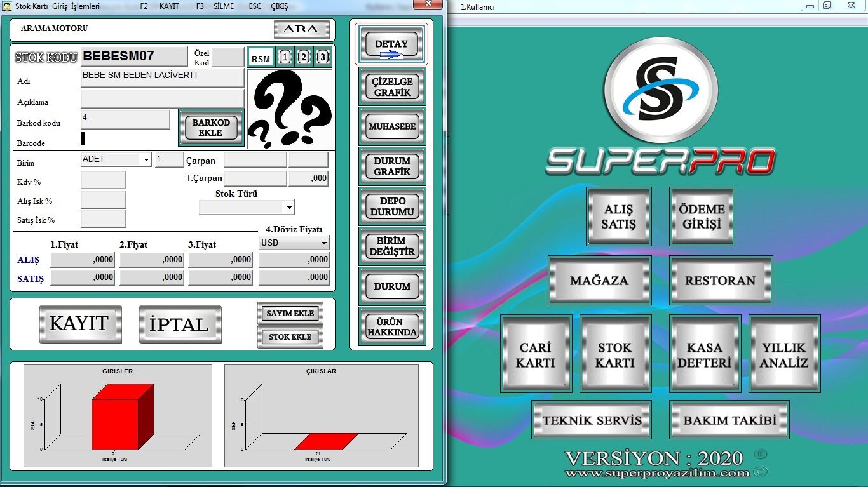Click the MUHASEBE button
Screen dimensions: 868x487
[x=392, y=126]
